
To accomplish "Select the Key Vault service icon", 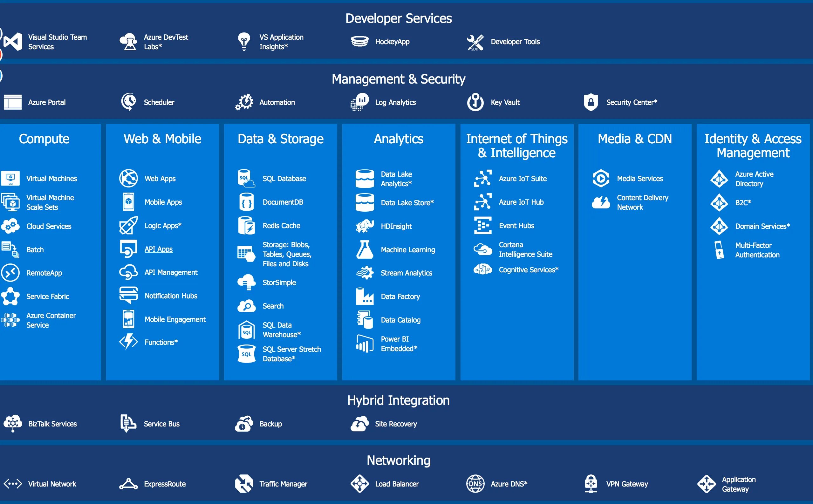I will tap(475, 102).
